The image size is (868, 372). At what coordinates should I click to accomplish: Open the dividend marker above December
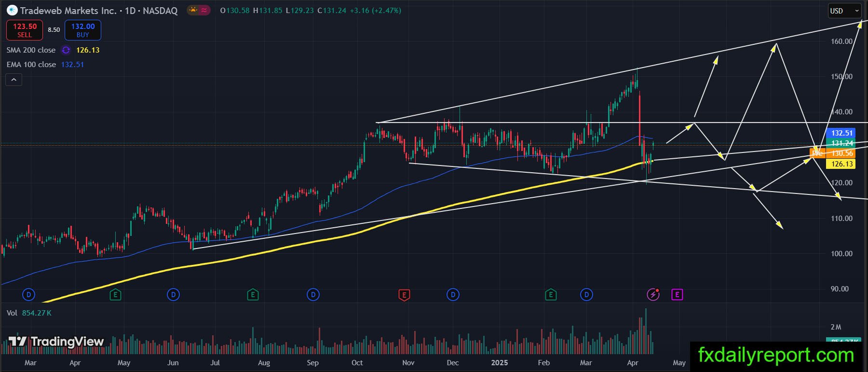[x=453, y=294]
